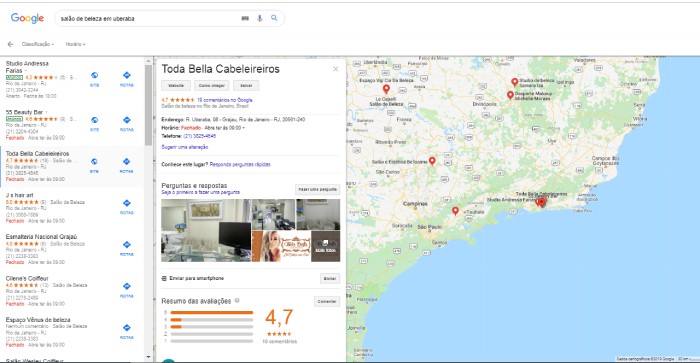
Task: Click Sugerir uma alteração link
Action: [184, 147]
